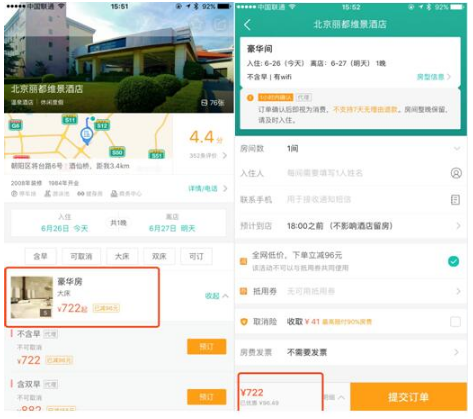
Task: Collapse the 豪华房 list with 收起
Action: click(217, 296)
